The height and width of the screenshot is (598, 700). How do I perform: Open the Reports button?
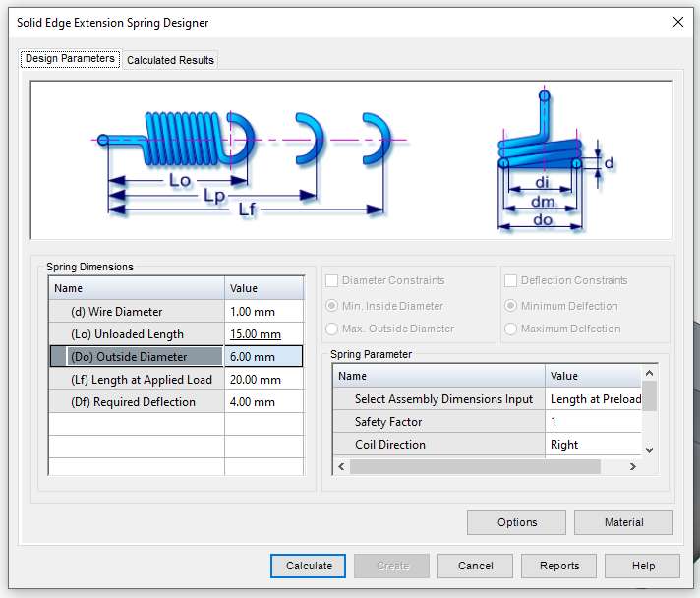559,566
